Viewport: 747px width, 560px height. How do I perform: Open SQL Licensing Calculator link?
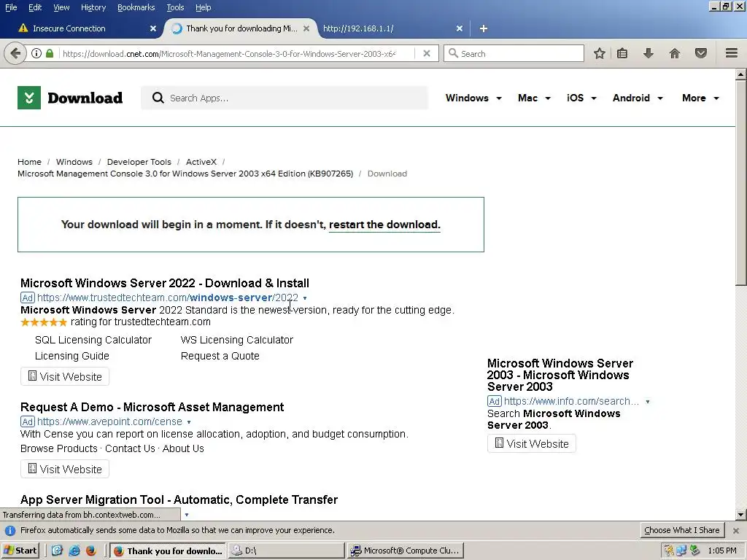click(x=93, y=340)
